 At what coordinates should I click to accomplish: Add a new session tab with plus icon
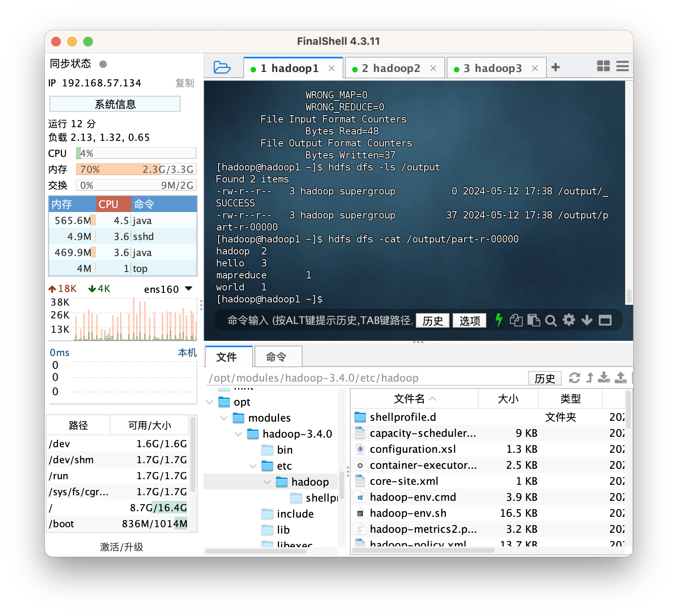pos(555,67)
